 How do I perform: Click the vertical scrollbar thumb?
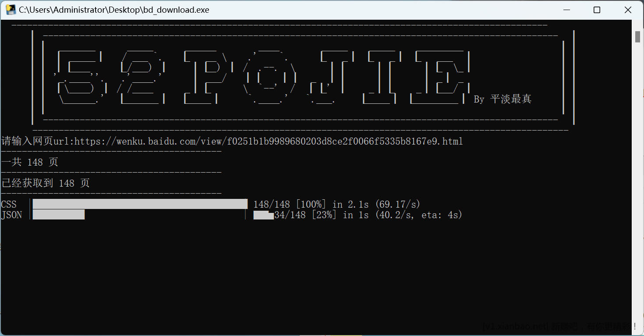coord(637,37)
